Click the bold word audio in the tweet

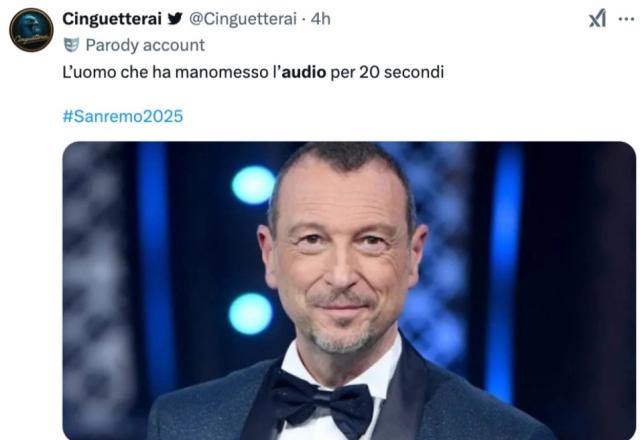point(304,72)
